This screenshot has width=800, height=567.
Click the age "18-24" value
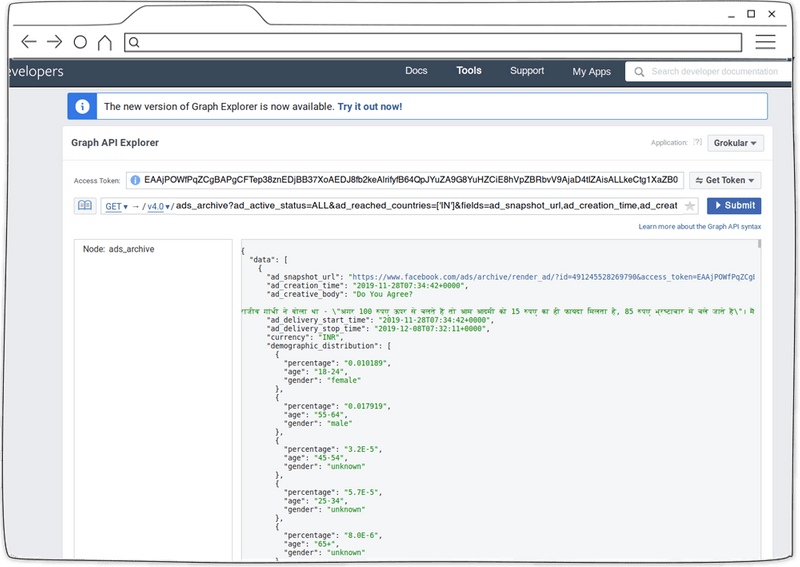tap(329, 372)
